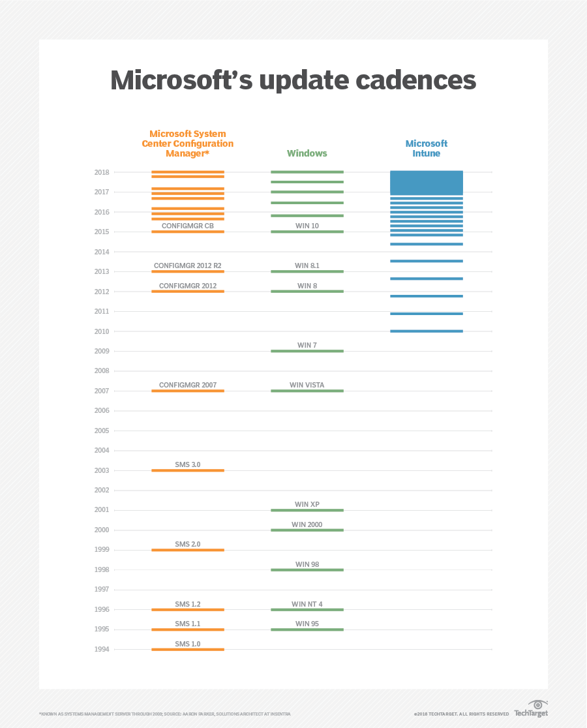Select the Microsoft System Center Configuration Manager heading

click(x=188, y=144)
